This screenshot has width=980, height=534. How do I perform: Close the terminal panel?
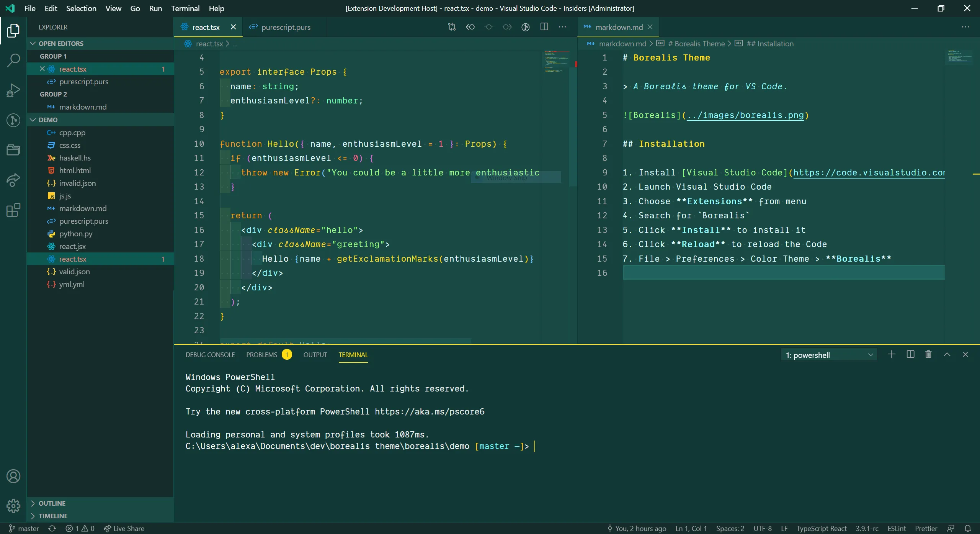click(x=965, y=354)
